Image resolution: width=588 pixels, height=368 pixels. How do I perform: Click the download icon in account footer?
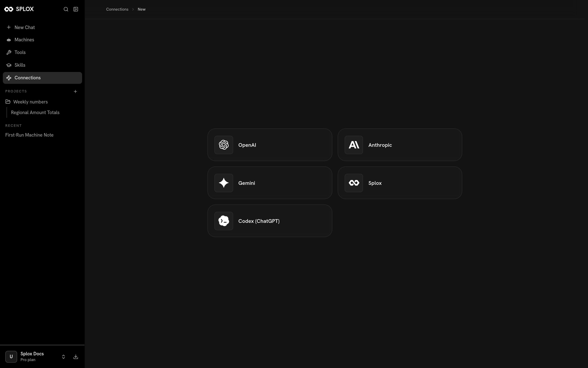[x=76, y=357]
